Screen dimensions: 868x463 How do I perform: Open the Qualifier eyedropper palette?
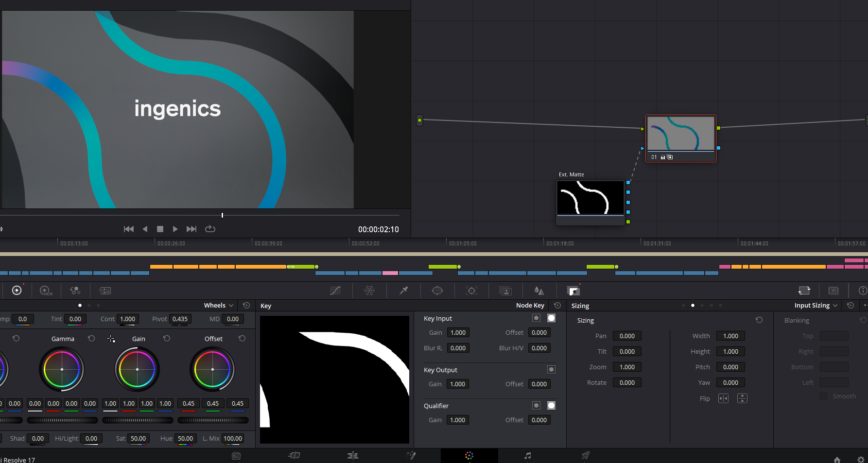(x=403, y=291)
